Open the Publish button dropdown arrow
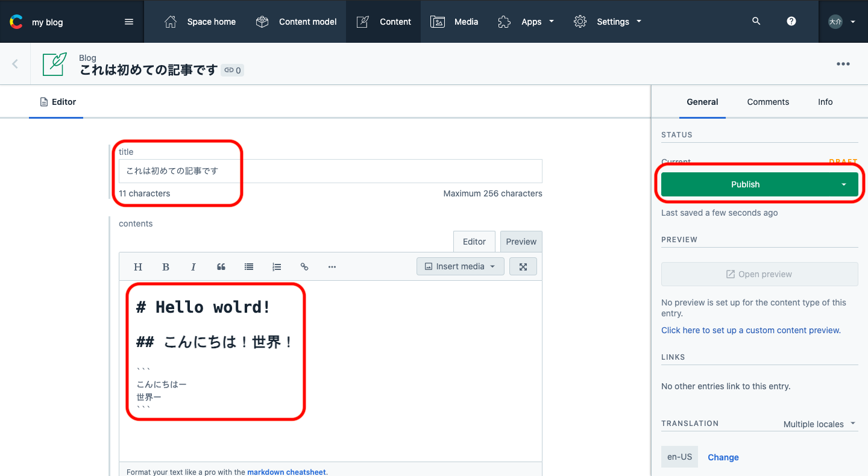The height and width of the screenshot is (476, 868). pyautogui.click(x=844, y=184)
